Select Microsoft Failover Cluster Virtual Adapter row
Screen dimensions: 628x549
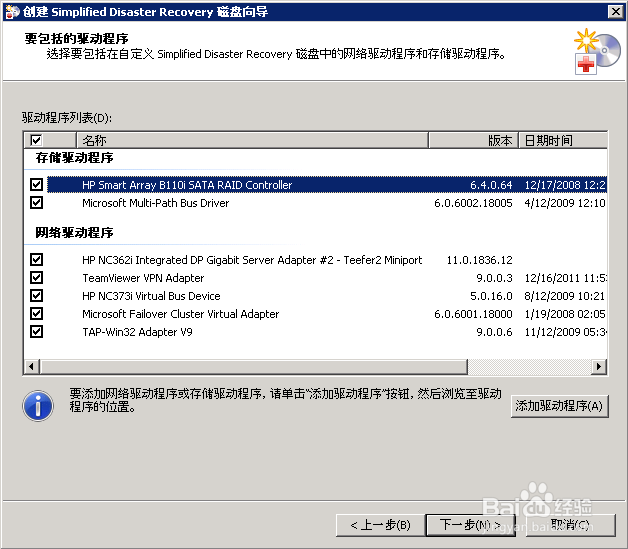327,314
